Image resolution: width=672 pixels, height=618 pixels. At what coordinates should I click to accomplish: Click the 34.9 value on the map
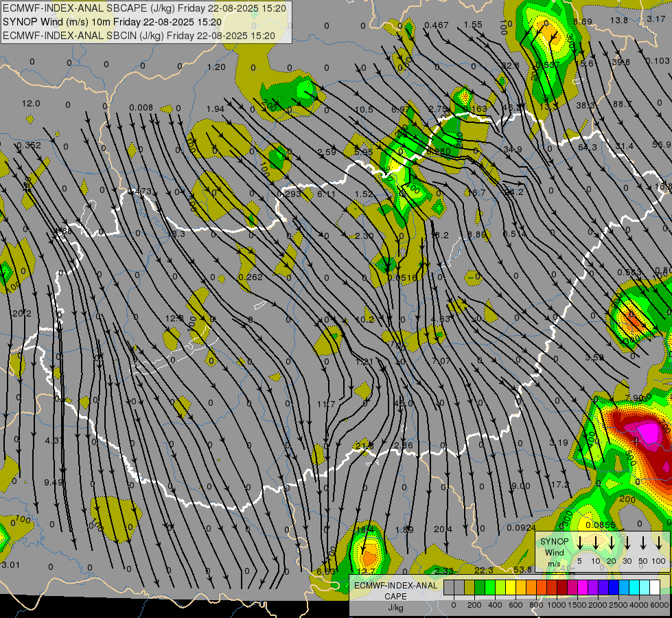(513, 149)
